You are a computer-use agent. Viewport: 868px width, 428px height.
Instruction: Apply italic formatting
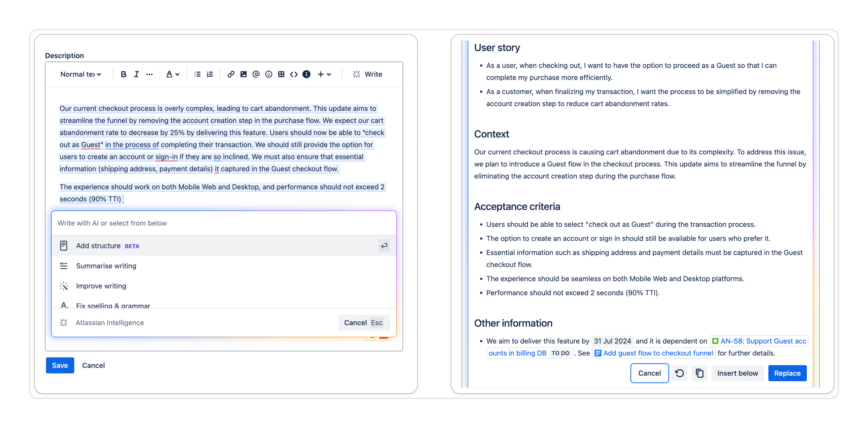point(136,74)
